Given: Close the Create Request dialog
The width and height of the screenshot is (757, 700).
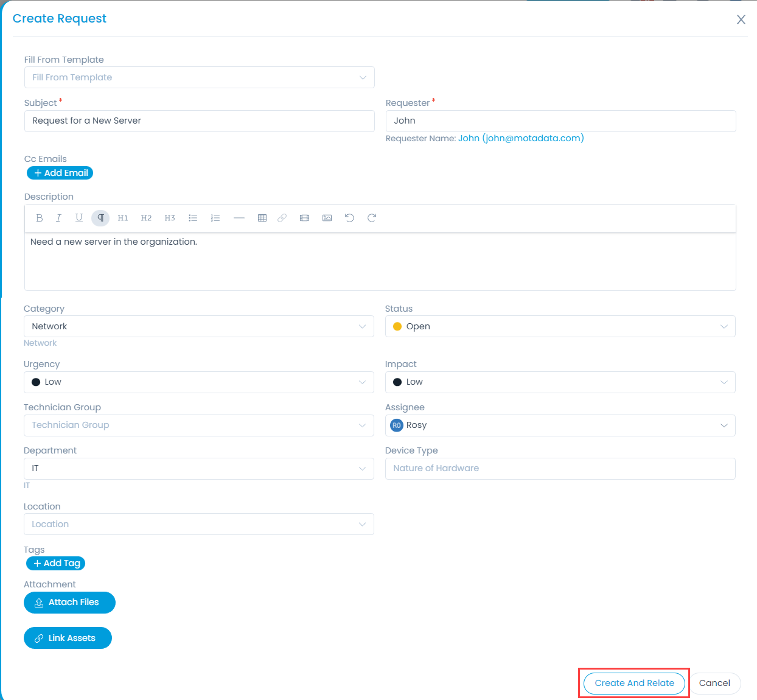Looking at the screenshot, I should point(741,19).
